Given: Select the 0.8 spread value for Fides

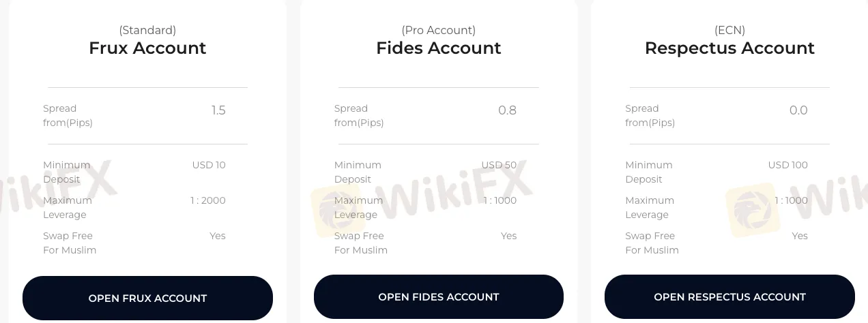Looking at the screenshot, I should (x=507, y=110).
